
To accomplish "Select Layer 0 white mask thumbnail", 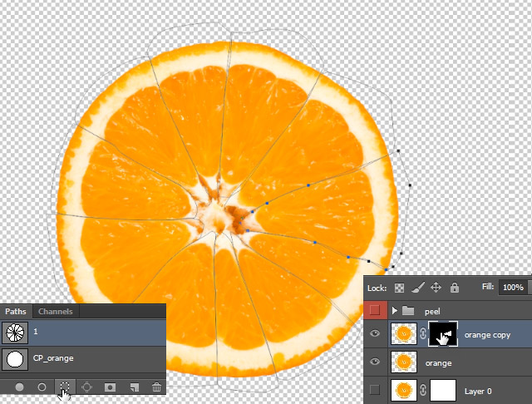I will (443, 391).
